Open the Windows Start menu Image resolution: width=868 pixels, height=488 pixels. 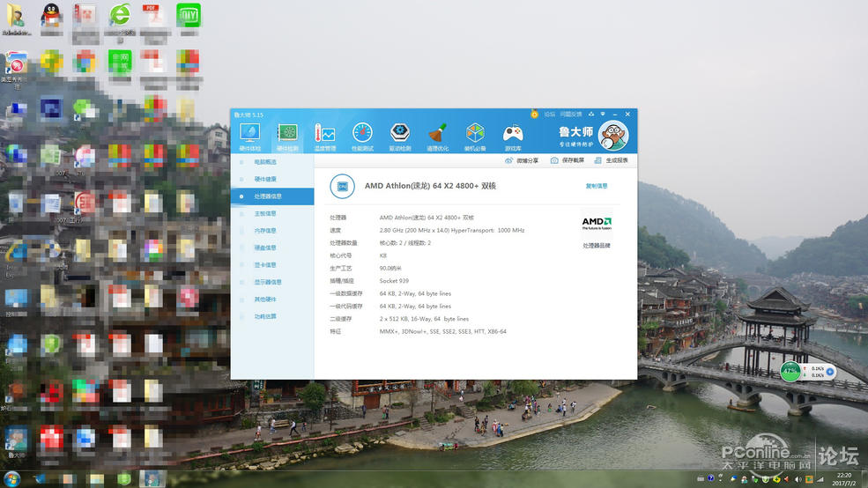[x=11, y=479]
